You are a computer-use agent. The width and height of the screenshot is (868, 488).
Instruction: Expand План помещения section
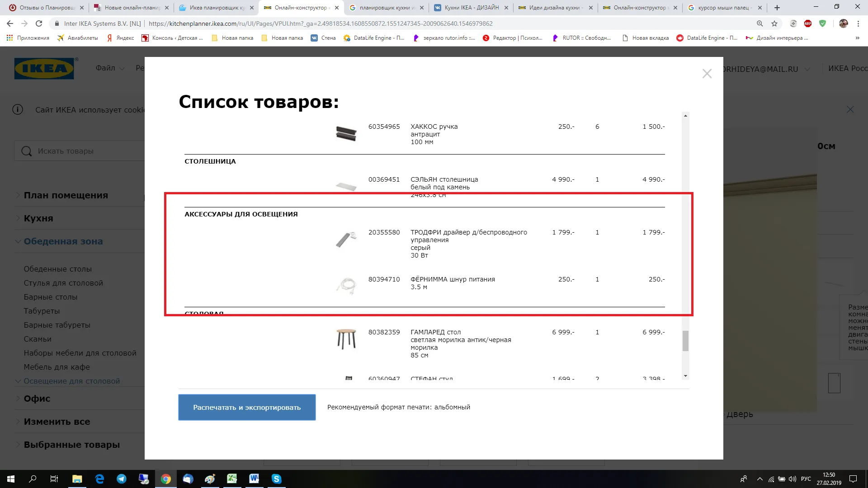66,195
